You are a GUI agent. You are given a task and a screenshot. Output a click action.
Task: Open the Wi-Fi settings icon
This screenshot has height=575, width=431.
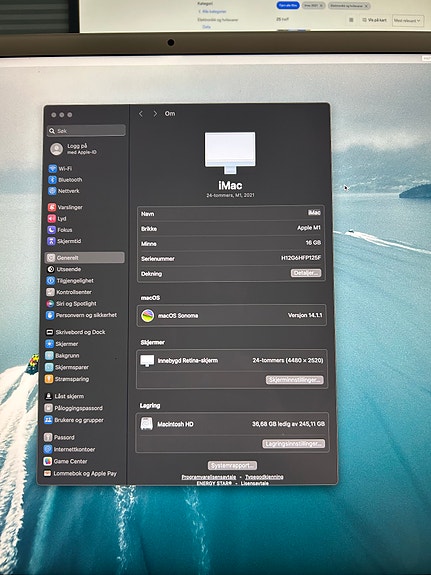[x=52, y=169]
